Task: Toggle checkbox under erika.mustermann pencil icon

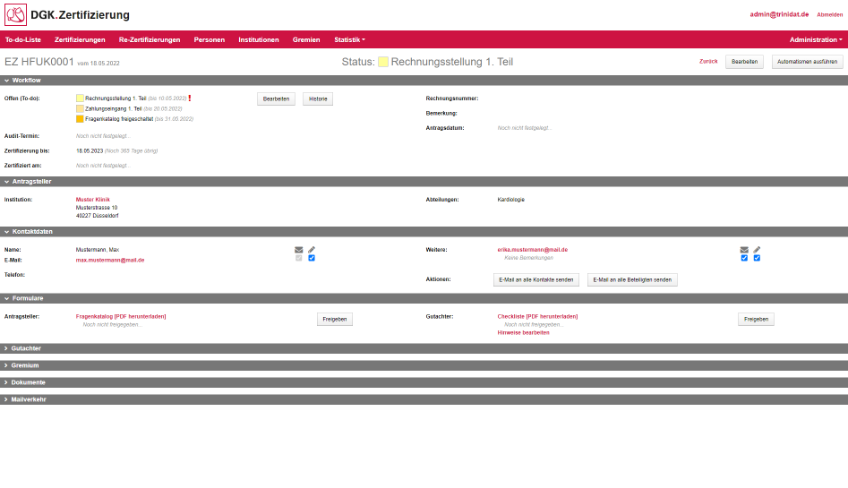Action: tap(757, 258)
